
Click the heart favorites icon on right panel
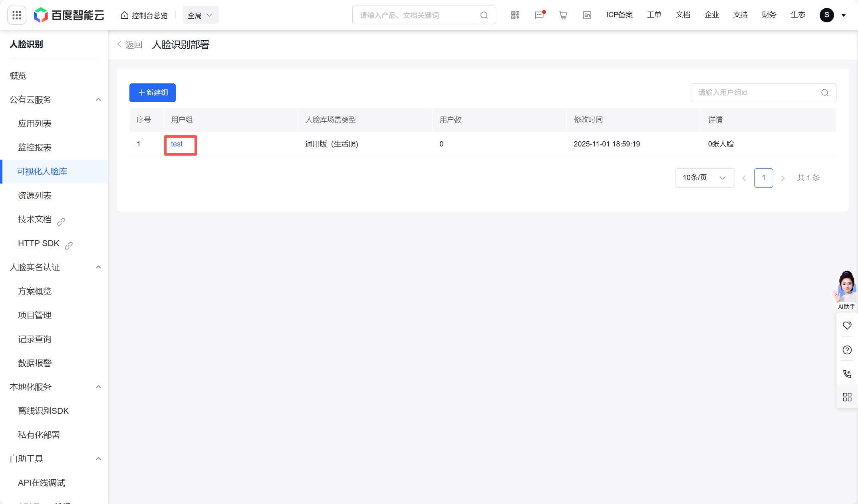click(847, 326)
